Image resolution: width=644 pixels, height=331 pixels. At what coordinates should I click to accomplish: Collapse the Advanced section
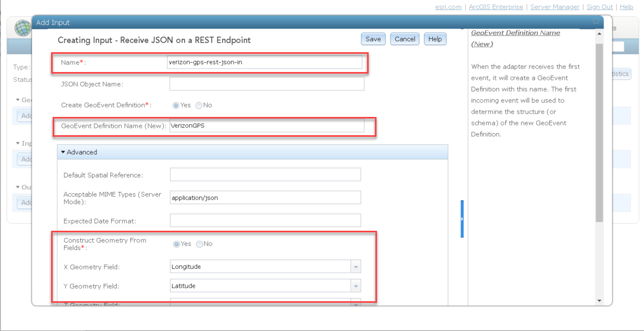(x=252, y=152)
